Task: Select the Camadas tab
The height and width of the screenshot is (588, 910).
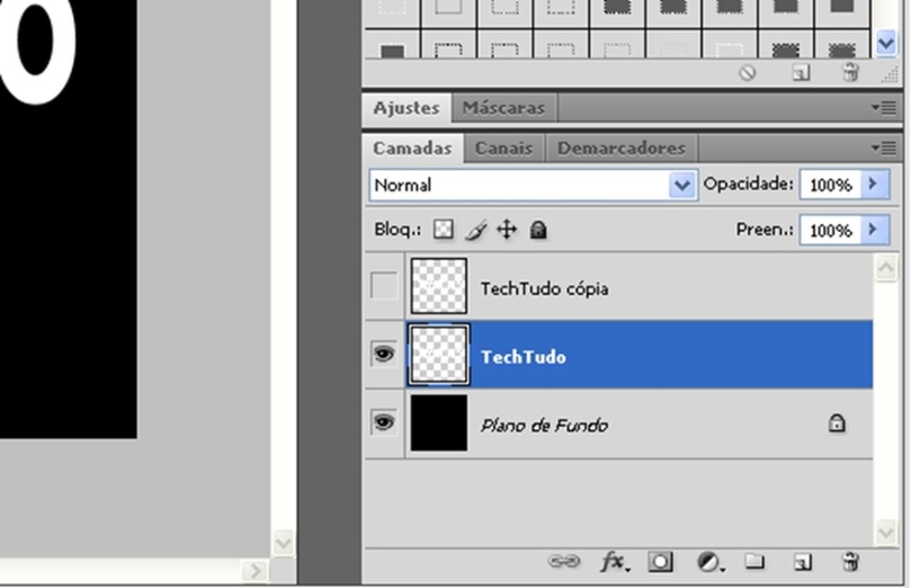Action: 412,149
